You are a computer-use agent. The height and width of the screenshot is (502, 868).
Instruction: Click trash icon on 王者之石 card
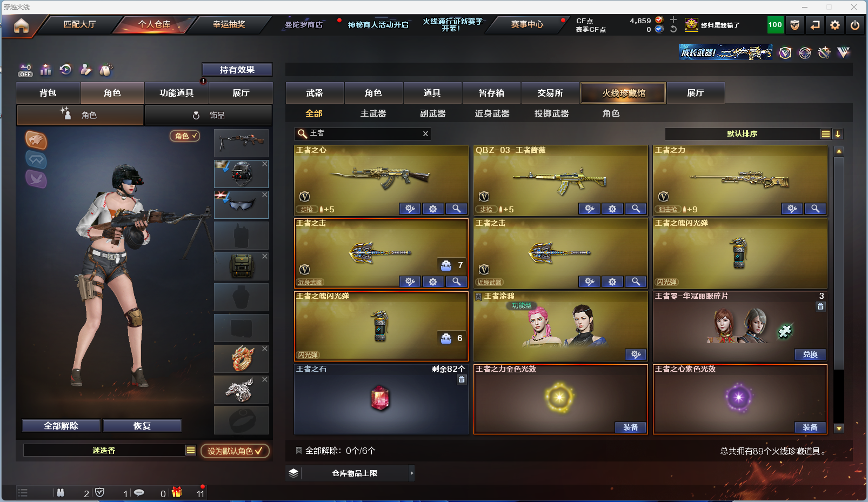click(462, 379)
